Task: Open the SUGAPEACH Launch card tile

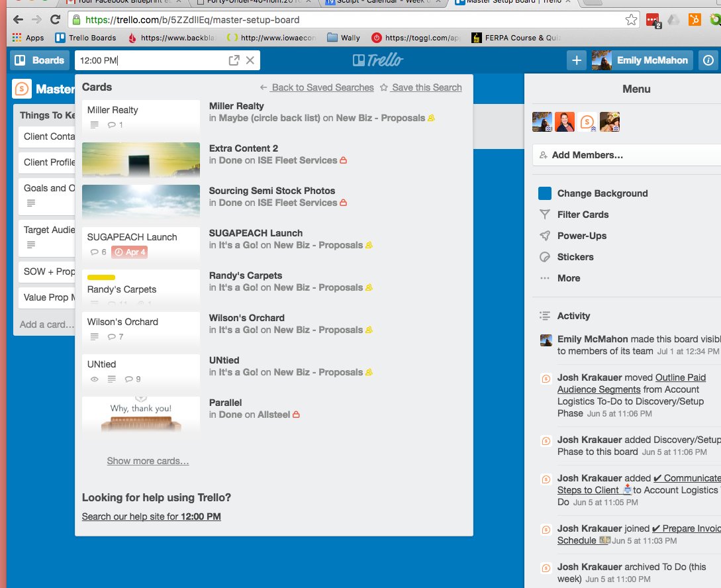Action: point(141,244)
